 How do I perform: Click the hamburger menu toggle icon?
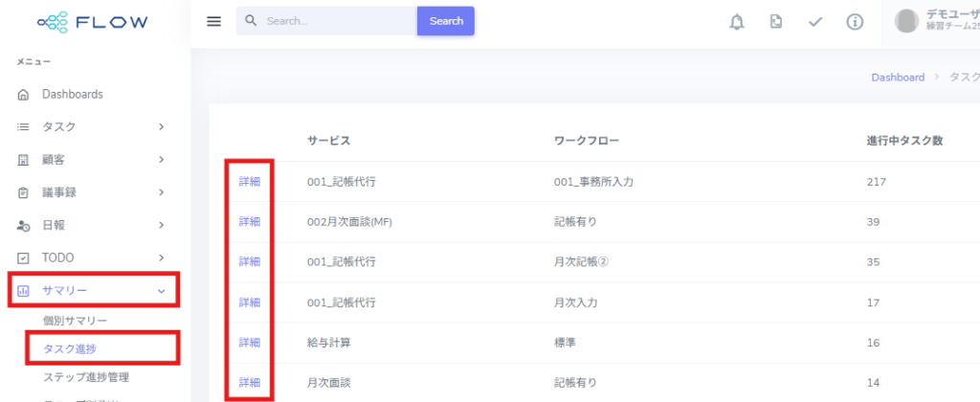click(x=213, y=21)
